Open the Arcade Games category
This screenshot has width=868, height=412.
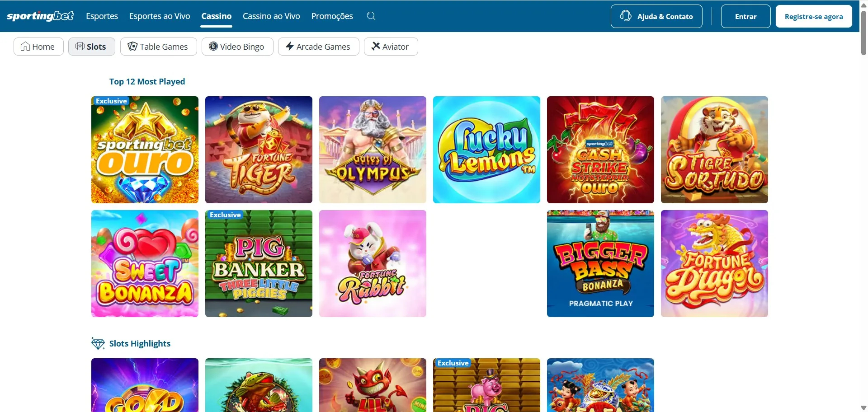coord(318,47)
